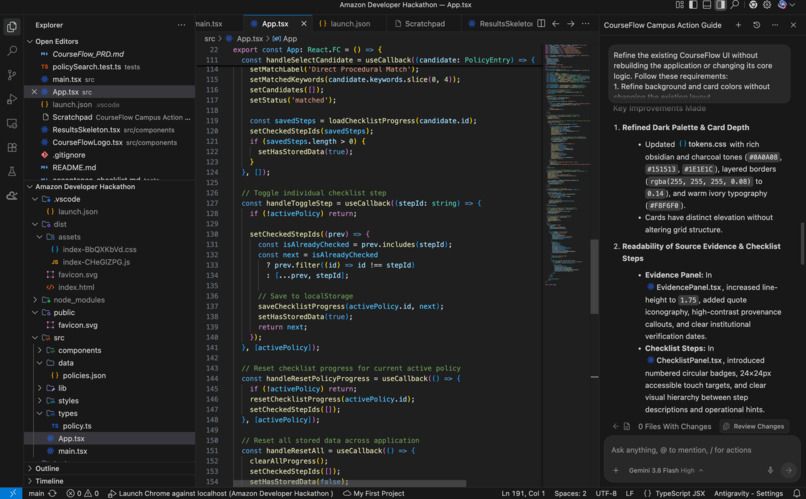
Task: Collapse the .vscode folder
Action: click(35, 199)
